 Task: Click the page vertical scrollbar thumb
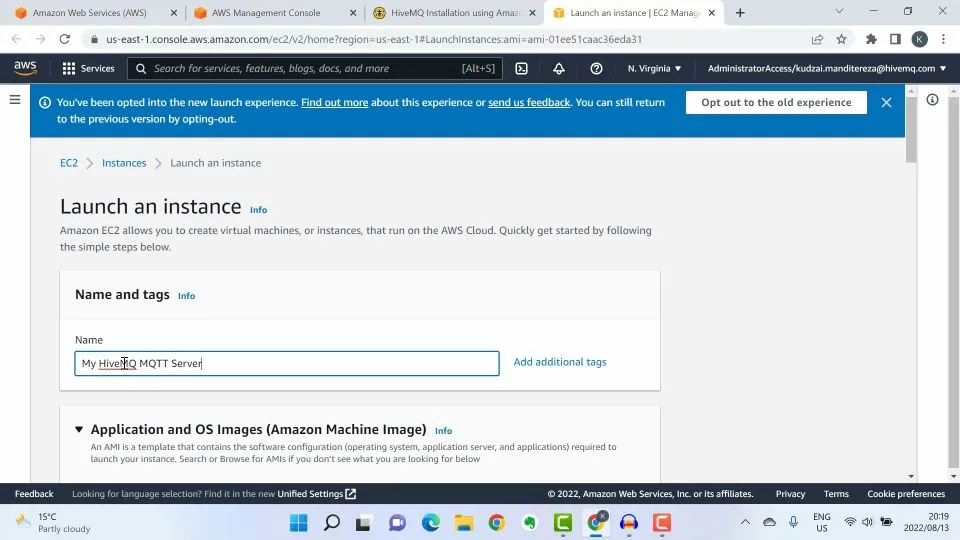[x=910, y=129]
